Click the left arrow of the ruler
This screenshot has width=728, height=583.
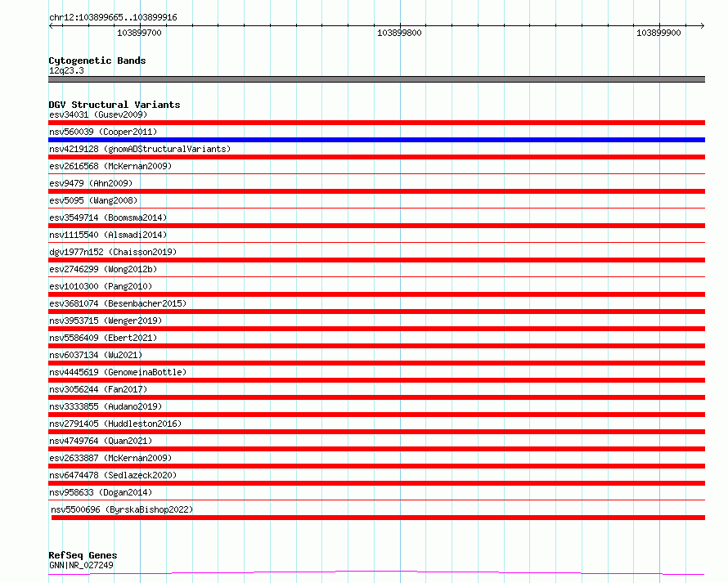(x=51, y=25)
